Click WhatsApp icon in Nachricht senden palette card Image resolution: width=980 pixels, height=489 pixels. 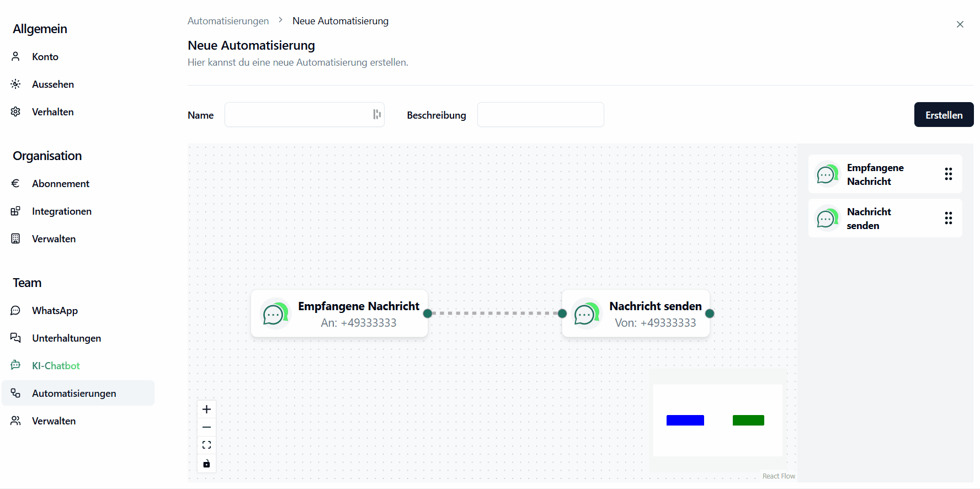(x=828, y=219)
